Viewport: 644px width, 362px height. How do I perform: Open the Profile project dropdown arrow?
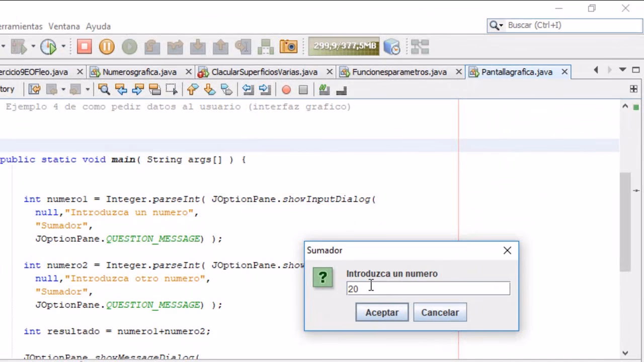63,47
